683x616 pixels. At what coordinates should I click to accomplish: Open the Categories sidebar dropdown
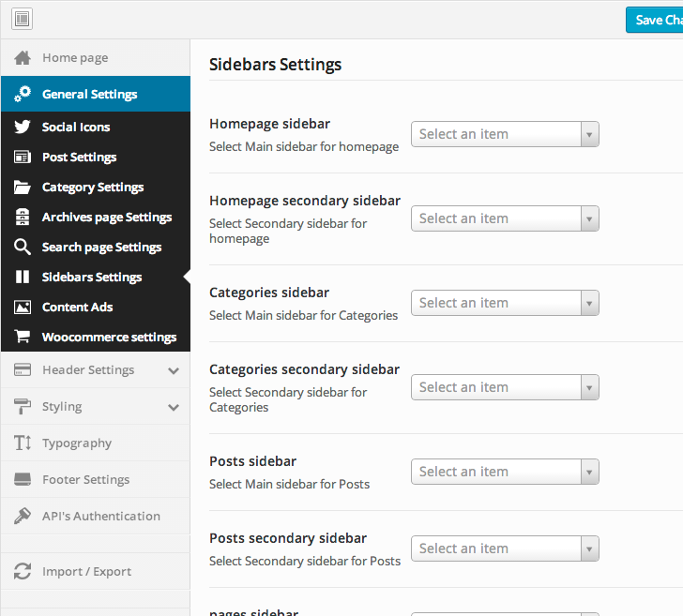505,303
